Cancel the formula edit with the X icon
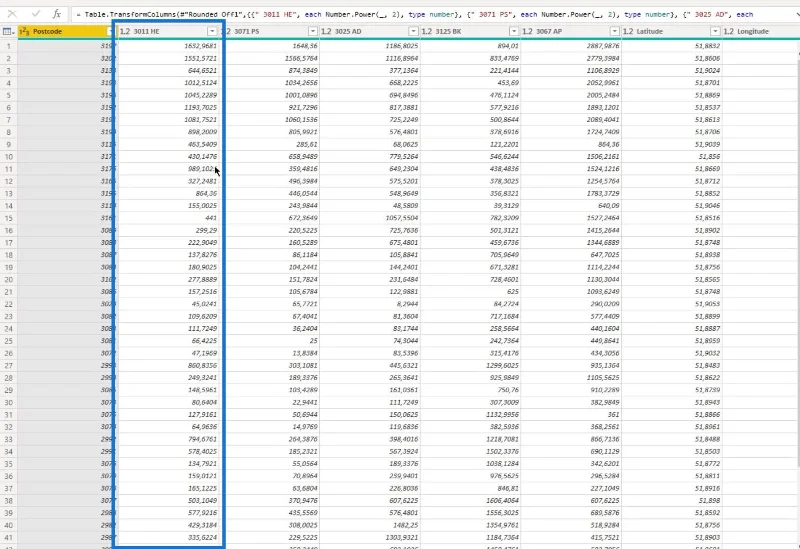800x549 pixels. click(12, 14)
